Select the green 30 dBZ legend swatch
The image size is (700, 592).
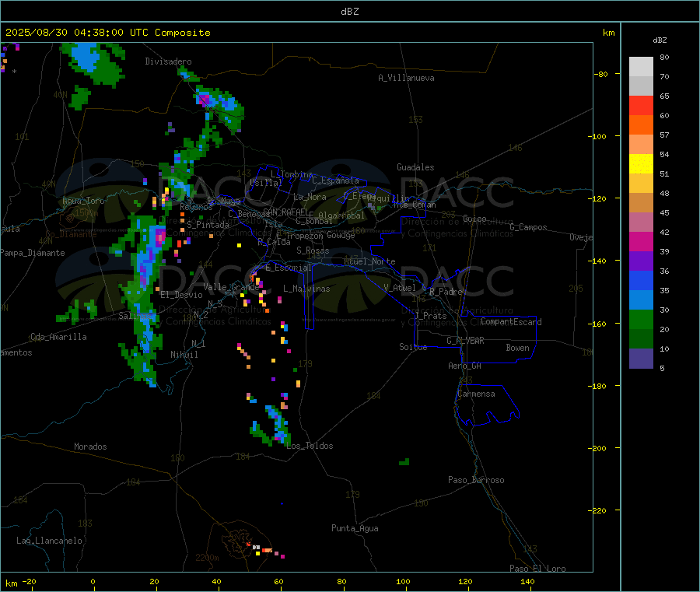pyautogui.click(x=641, y=319)
